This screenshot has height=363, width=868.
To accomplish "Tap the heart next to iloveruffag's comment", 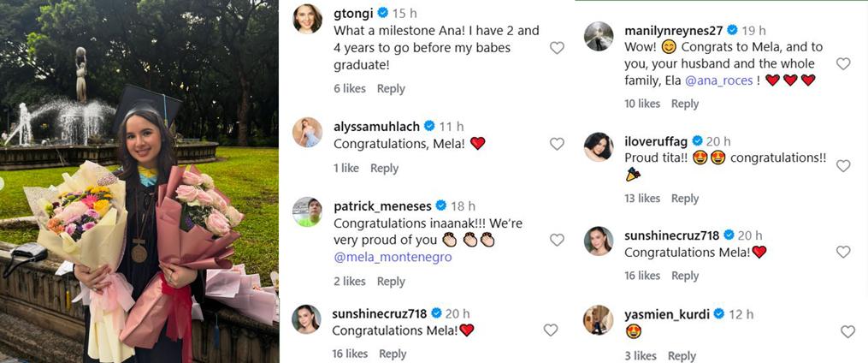I will tap(843, 166).
